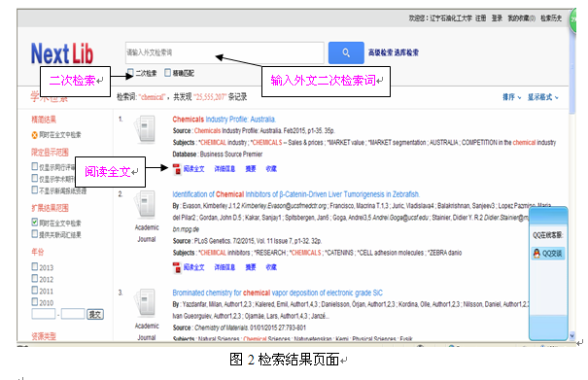Click 阅读全文 for result 2

[x=193, y=267]
